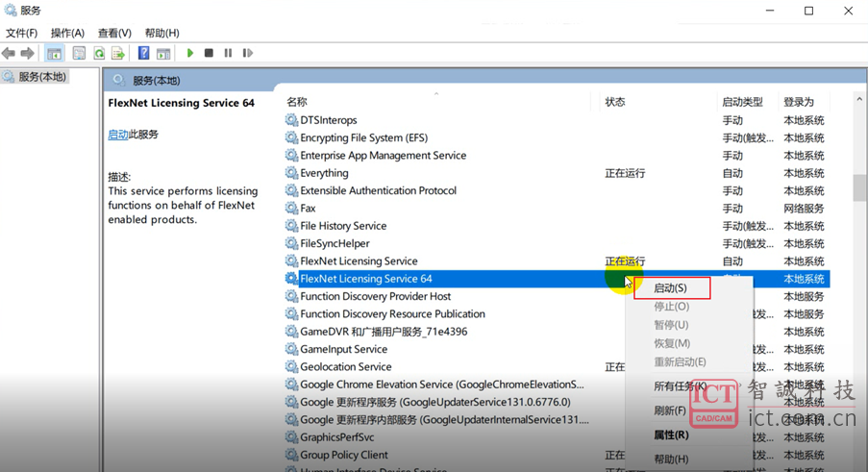Open the 查看(V) menu
The image size is (868, 472).
click(114, 34)
